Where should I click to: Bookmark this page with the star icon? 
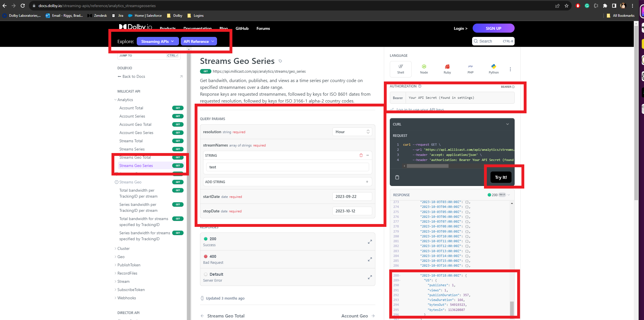(567, 6)
